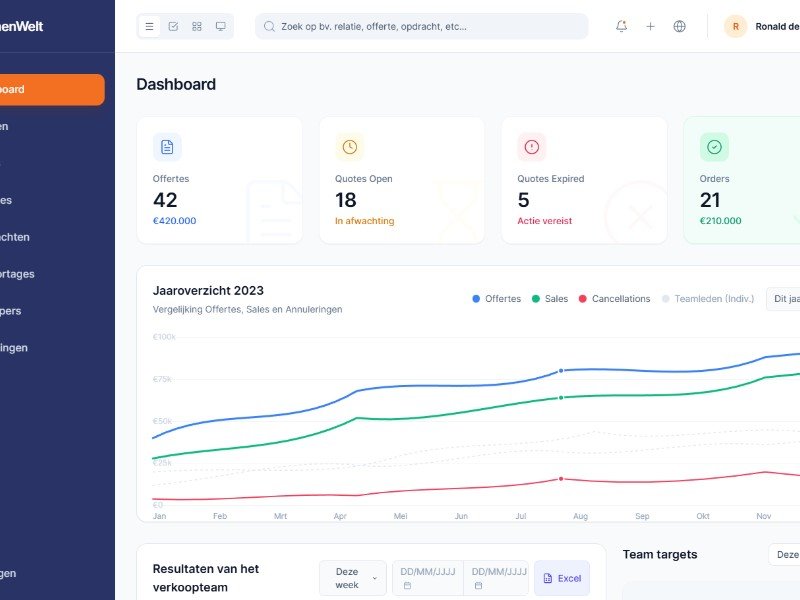Open the Dit jaar chart range dropdown

783,299
